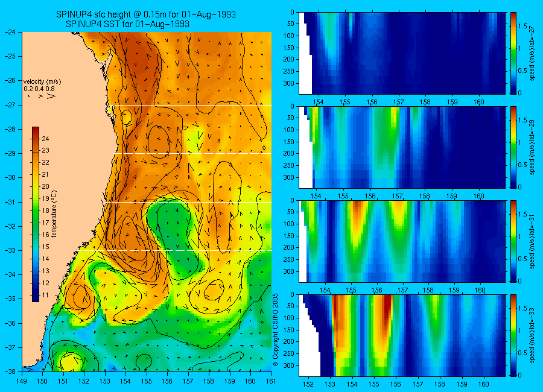Click the 'speed (m/s) lat=-33' axis label
The image size is (543, 392).
click(x=533, y=336)
